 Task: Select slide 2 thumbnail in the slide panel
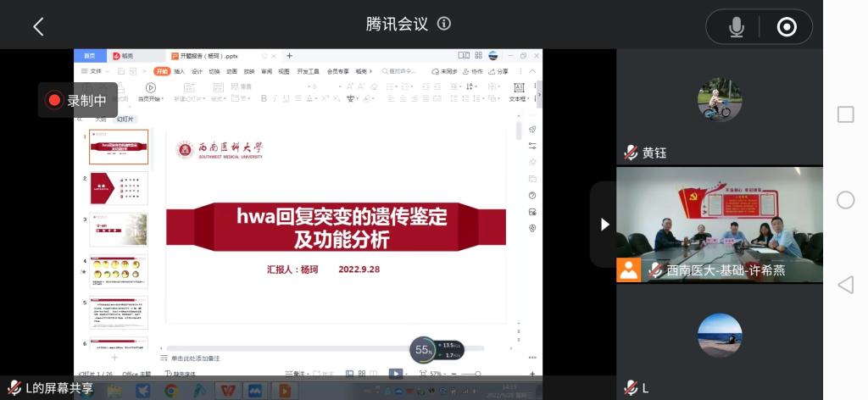[119, 188]
